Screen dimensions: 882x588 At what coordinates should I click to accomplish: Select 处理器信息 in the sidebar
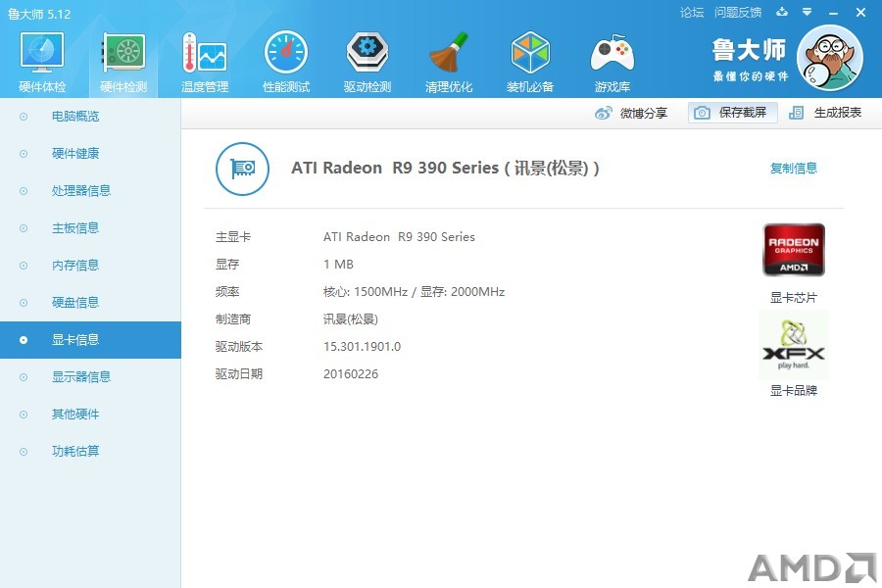[x=90, y=191]
